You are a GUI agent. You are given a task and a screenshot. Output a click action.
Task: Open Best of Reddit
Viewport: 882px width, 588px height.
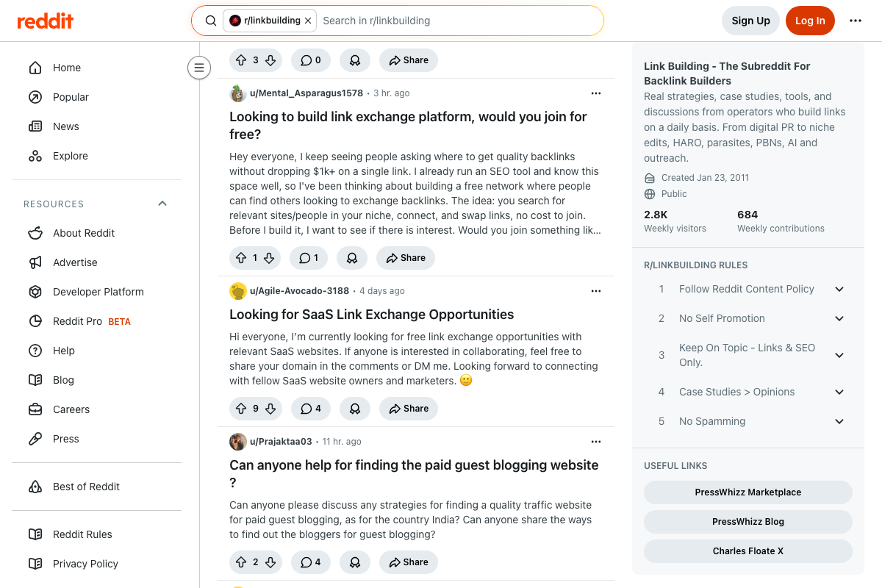(96, 487)
